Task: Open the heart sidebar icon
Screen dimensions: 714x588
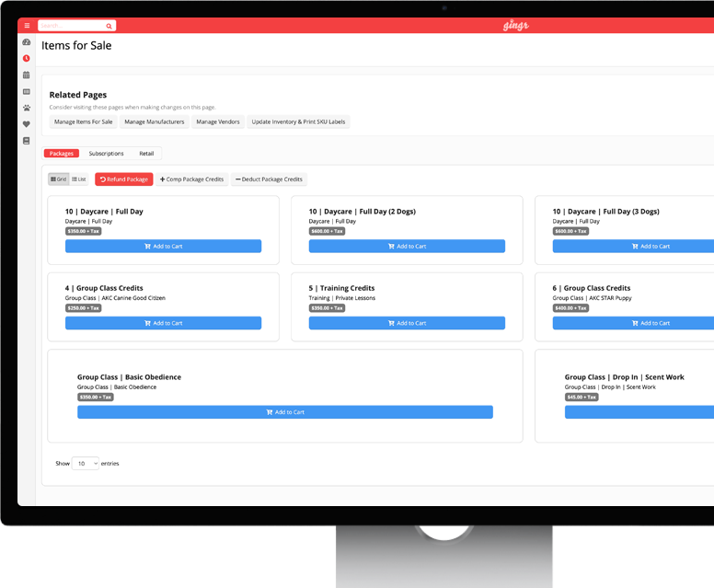Action: (27, 124)
